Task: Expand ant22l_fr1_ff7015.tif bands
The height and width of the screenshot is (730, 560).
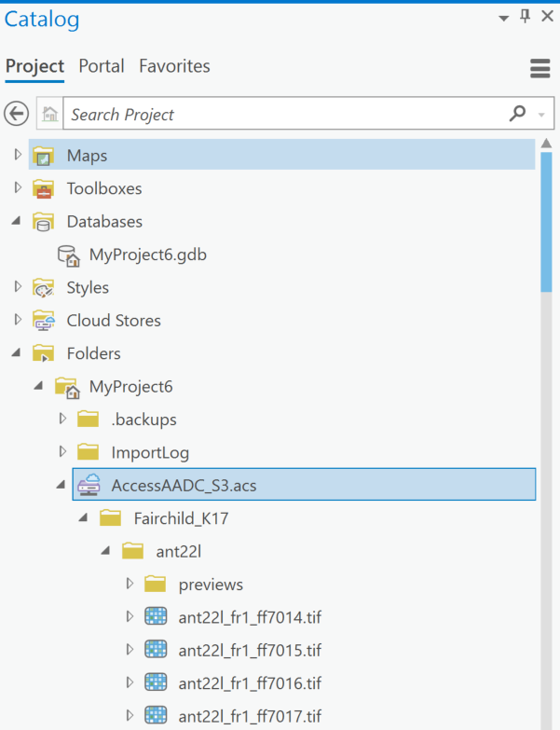Action: [130, 649]
